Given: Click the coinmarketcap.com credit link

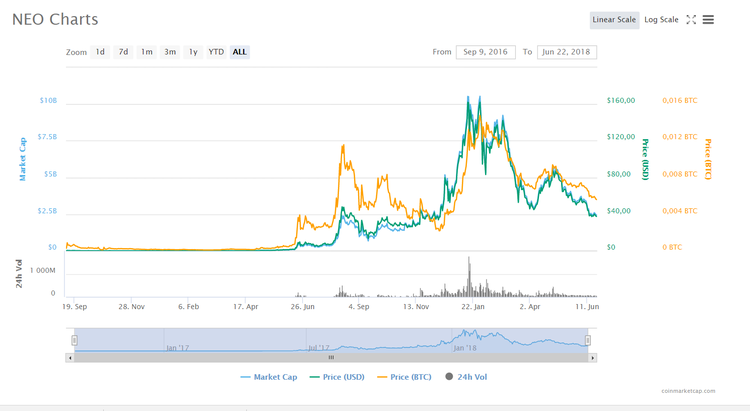Looking at the screenshot, I should (688, 391).
